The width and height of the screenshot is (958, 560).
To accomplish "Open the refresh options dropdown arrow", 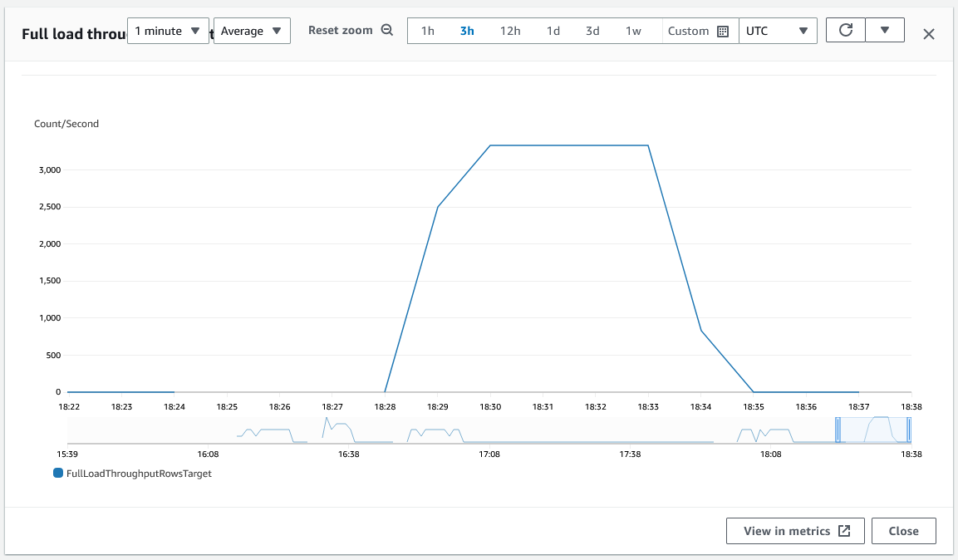I will tap(885, 31).
